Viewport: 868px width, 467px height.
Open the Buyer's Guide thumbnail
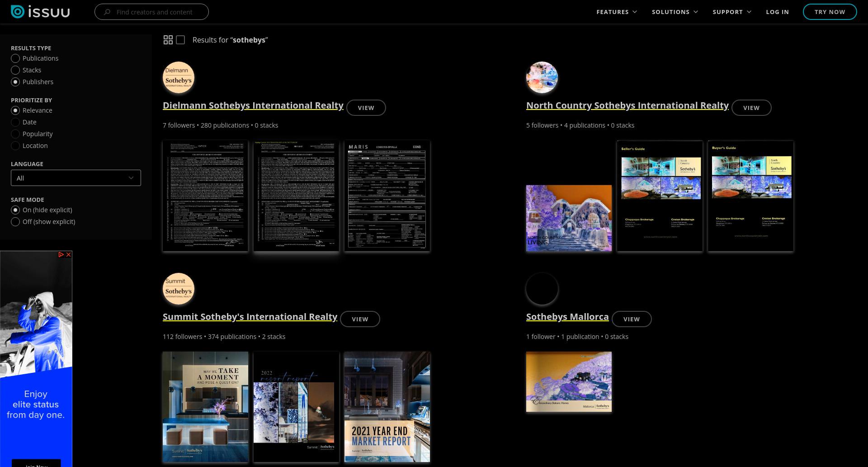[750, 196]
